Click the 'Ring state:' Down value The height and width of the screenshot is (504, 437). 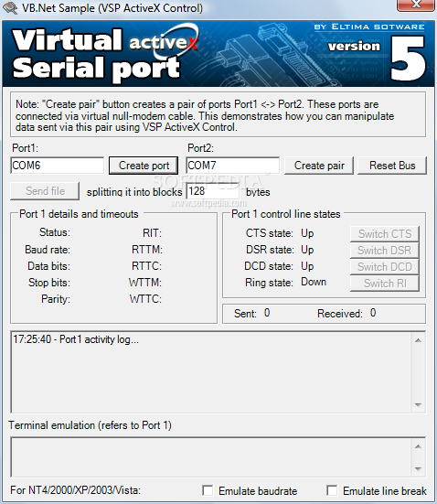(314, 282)
